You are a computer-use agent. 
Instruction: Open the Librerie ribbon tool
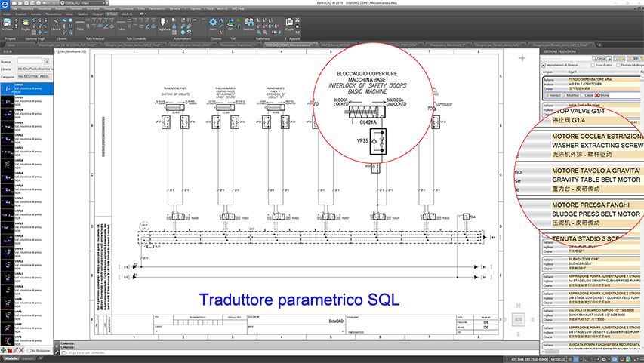point(56,25)
